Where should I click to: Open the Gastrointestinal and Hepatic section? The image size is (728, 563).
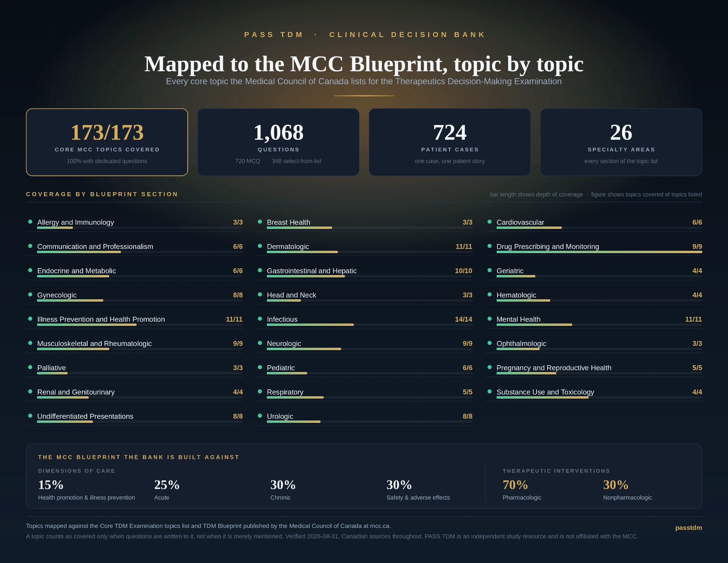pyautogui.click(x=312, y=271)
